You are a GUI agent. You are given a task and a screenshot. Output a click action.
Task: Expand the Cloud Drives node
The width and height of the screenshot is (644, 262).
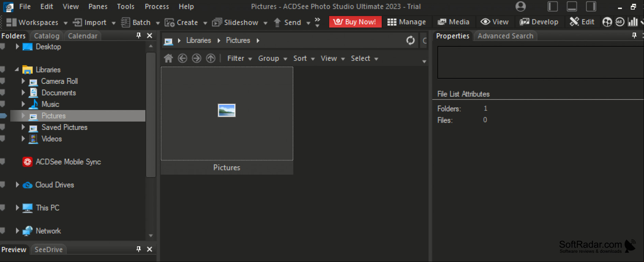17,185
